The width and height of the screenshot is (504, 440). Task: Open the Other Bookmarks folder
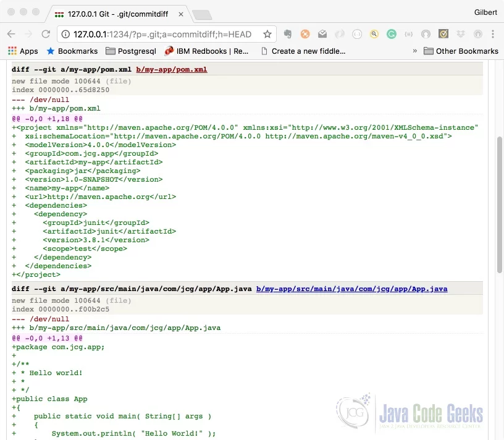tap(461, 51)
